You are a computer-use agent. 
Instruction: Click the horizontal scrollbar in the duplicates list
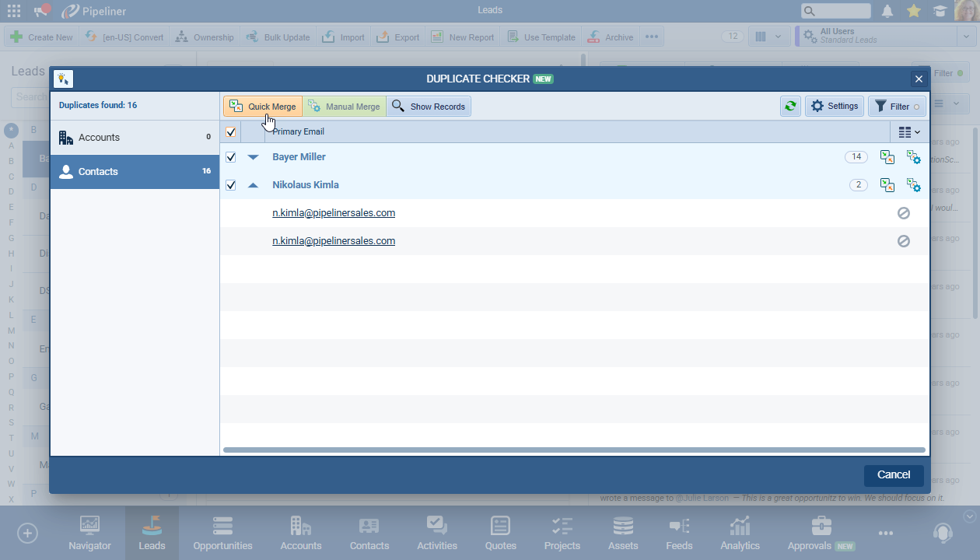pos(573,450)
